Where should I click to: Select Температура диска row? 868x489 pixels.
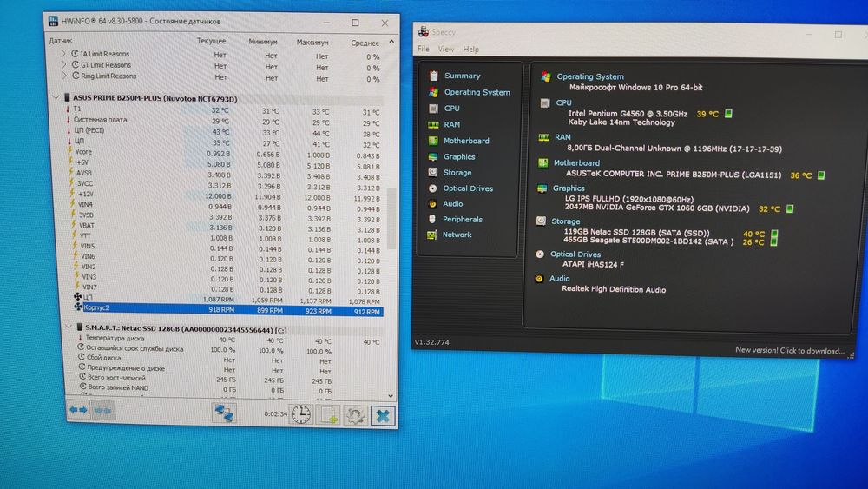click(230, 339)
